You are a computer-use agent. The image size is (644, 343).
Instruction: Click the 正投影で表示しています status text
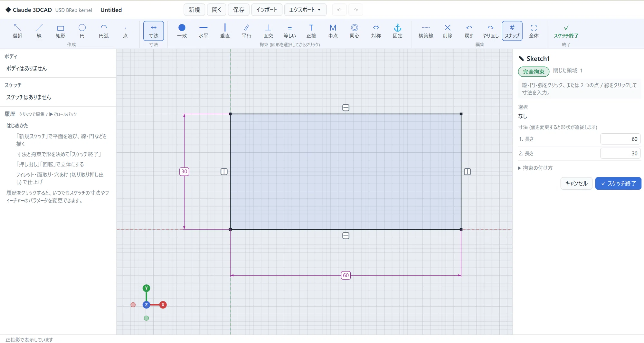pos(29,340)
